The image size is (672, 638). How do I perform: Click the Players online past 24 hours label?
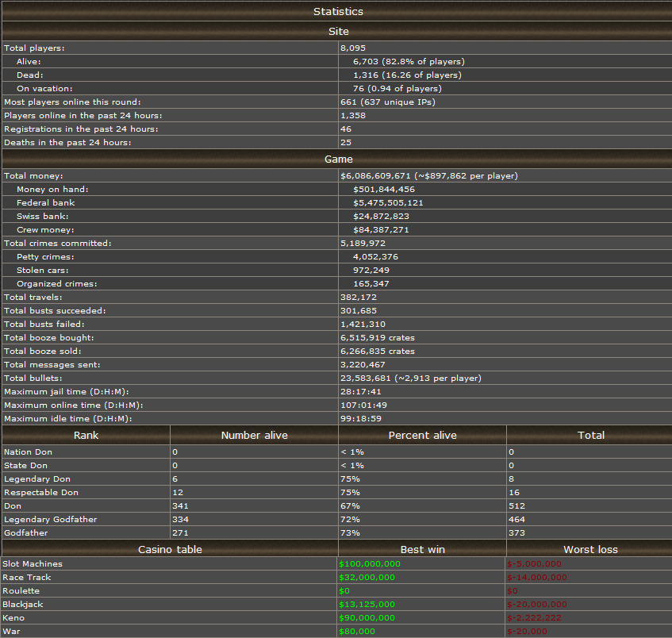83,115
